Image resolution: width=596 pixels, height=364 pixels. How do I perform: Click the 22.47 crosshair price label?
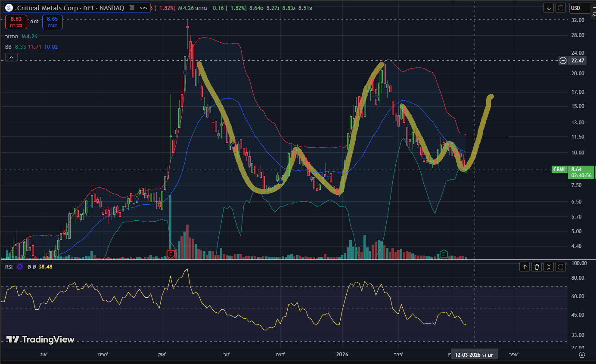tap(577, 60)
